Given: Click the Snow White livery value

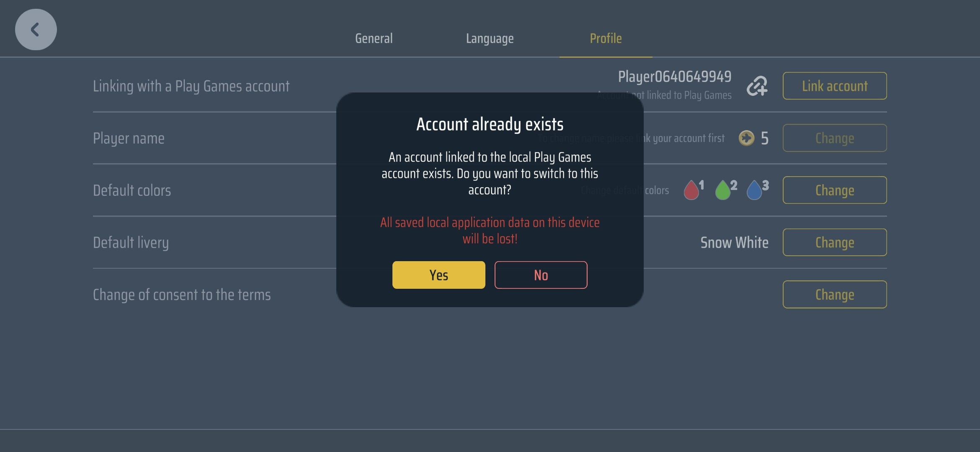Looking at the screenshot, I should (x=734, y=243).
